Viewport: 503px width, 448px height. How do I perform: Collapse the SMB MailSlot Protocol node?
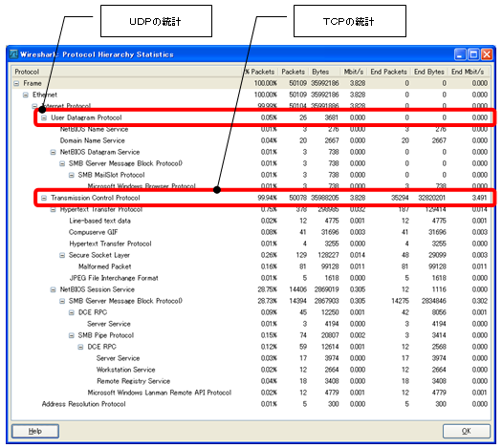tap(71, 175)
